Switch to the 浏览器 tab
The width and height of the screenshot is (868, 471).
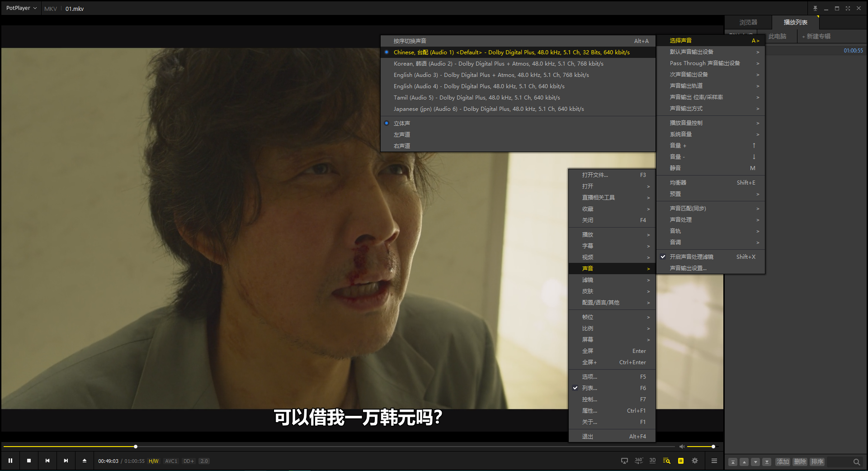click(x=748, y=22)
